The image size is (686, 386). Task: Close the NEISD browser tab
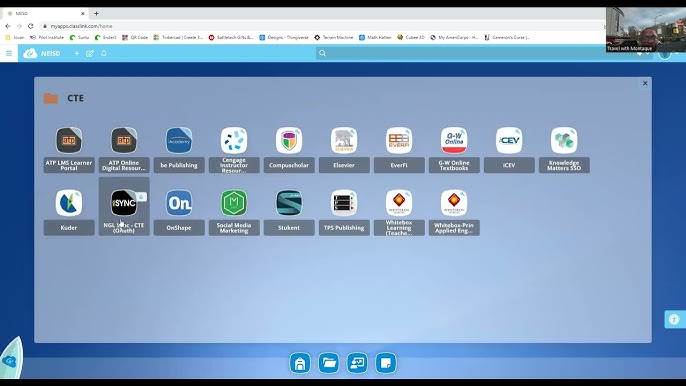(x=83, y=14)
